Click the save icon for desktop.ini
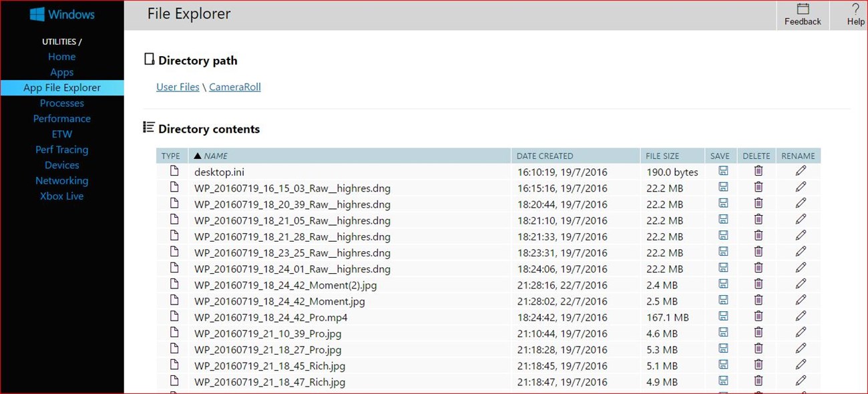 pos(722,171)
